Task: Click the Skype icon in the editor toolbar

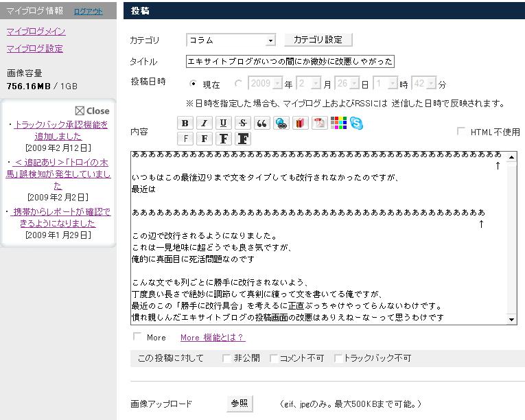Action: tap(356, 123)
